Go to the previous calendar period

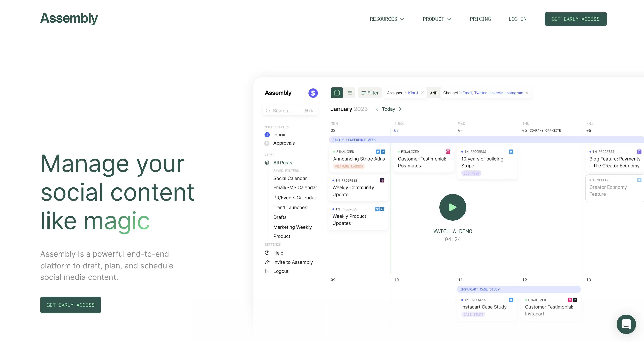377,109
